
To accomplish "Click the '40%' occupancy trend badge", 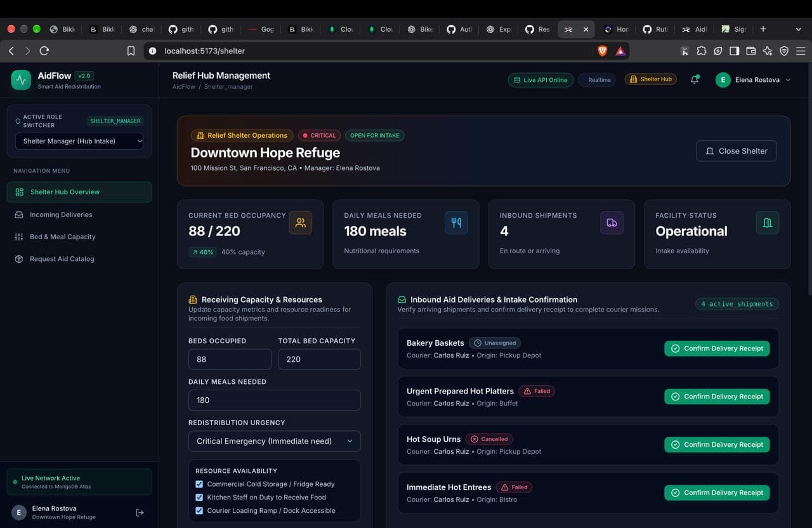I will (202, 252).
